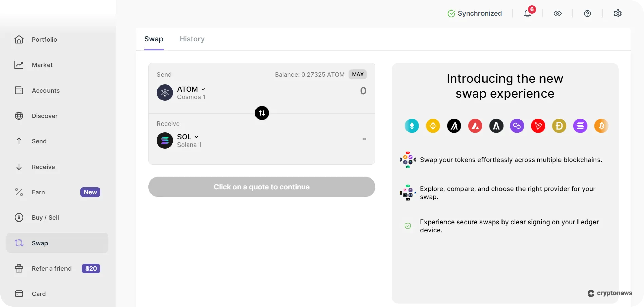Open Portfolio from the sidebar
Viewport: 644px width, 307px height.
pyautogui.click(x=44, y=39)
